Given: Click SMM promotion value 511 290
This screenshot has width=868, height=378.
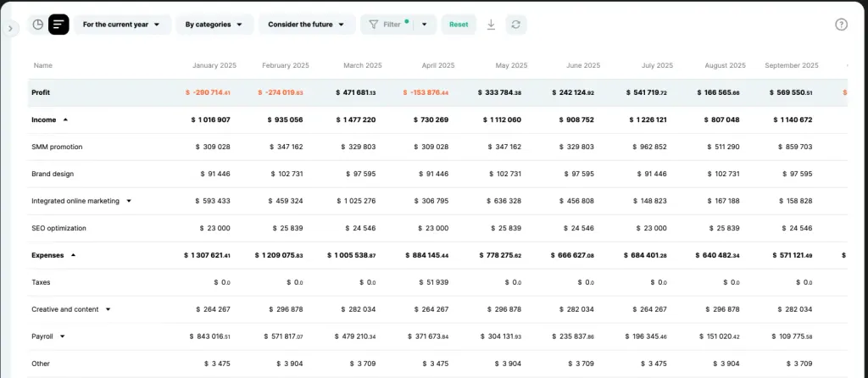Looking at the screenshot, I should pyautogui.click(x=724, y=147).
